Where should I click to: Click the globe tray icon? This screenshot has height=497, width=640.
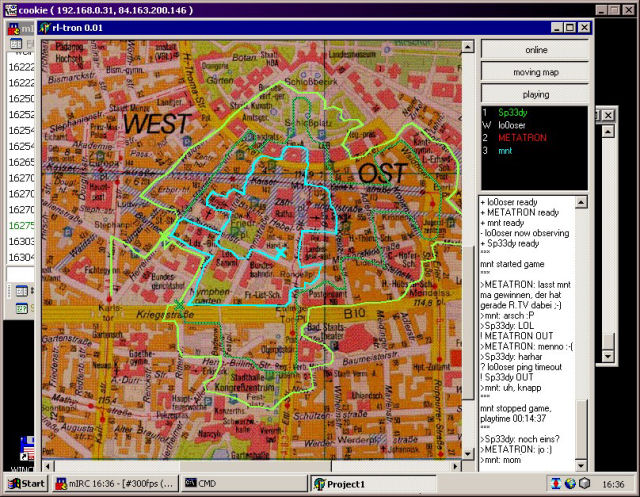[570, 484]
